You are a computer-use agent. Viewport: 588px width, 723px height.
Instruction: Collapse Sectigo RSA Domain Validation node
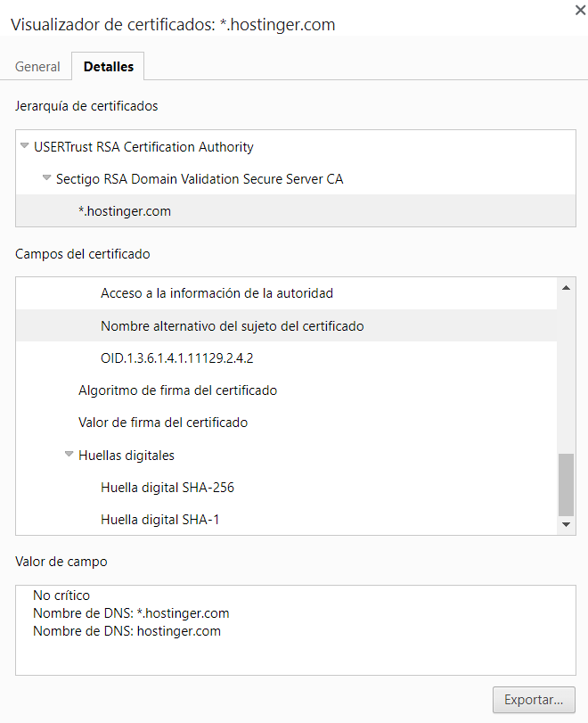(x=46, y=179)
